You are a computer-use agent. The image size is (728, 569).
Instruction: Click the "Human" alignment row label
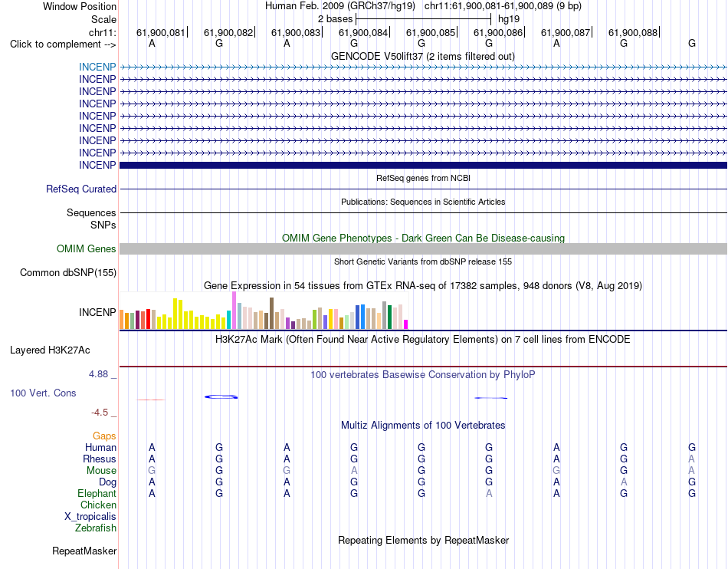click(x=100, y=447)
